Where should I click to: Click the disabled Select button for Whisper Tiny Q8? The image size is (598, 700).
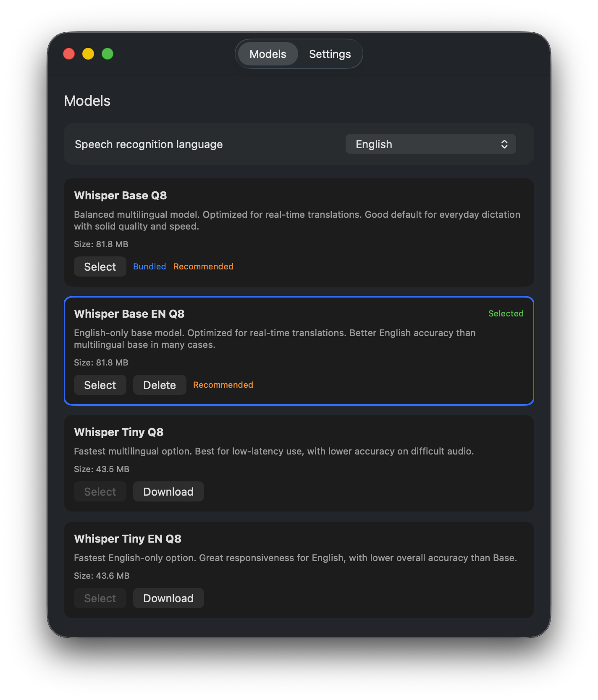click(100, 491)
